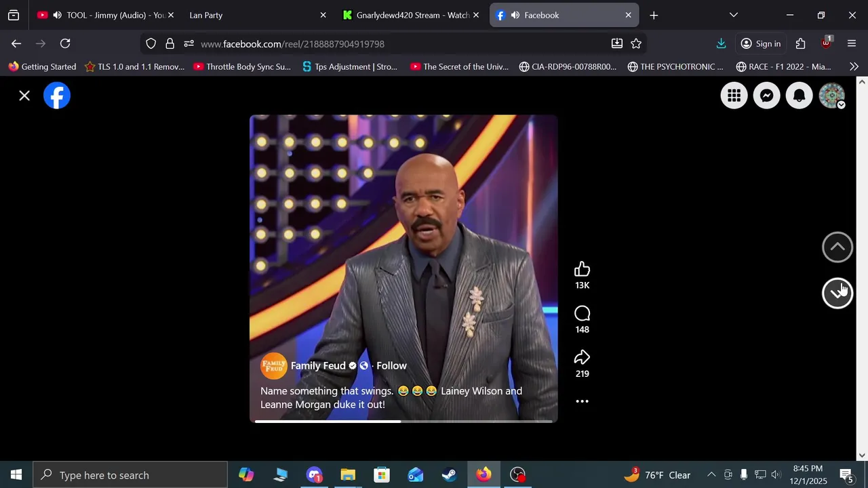Close the Facebook browser tab
Viewport: 868px width, 488px height.
tap(628, 15)
